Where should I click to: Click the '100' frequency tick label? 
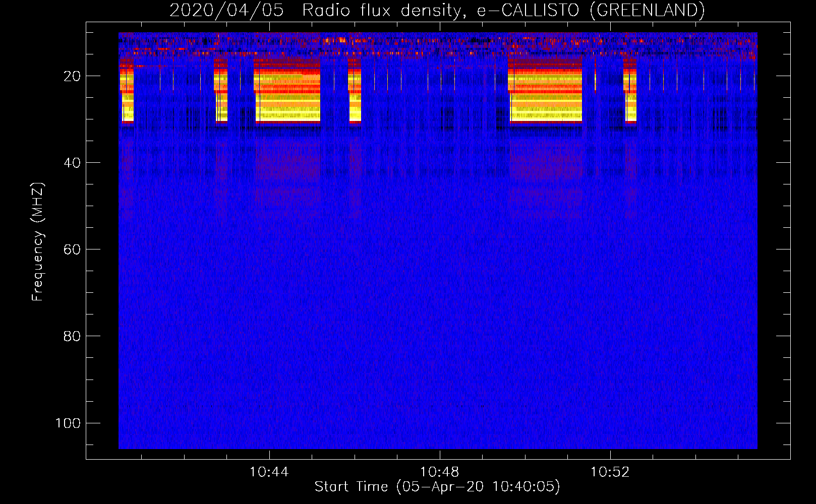coord(68,423)
